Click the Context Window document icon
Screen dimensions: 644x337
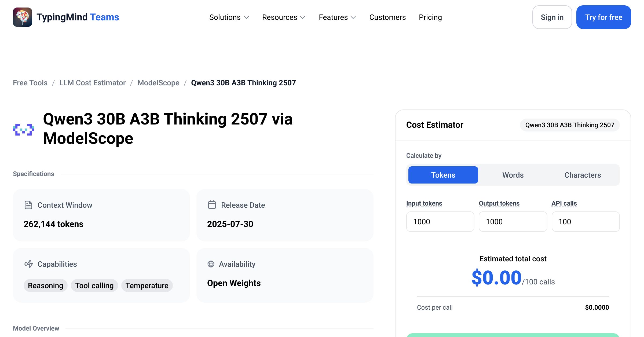click(x=28, y=205)
